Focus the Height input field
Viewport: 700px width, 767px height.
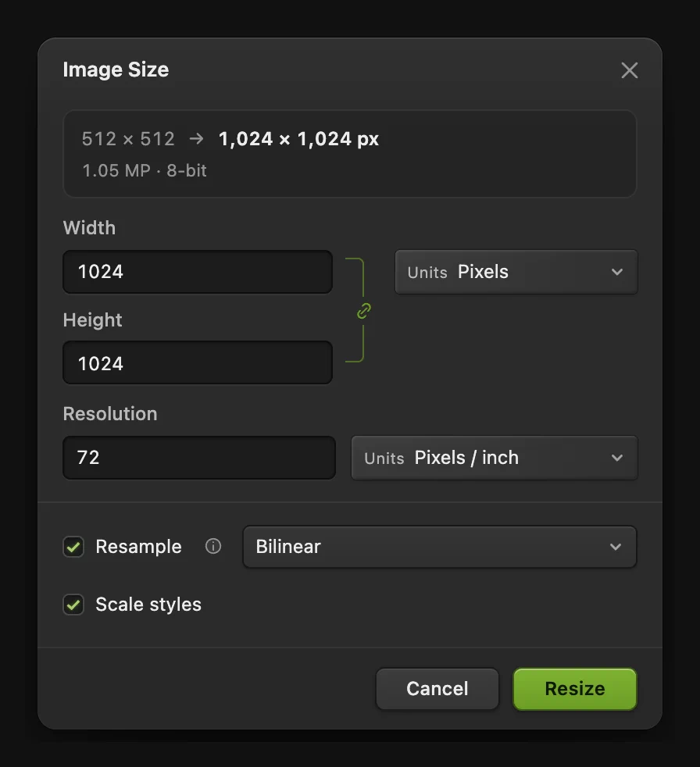(198, 362)
